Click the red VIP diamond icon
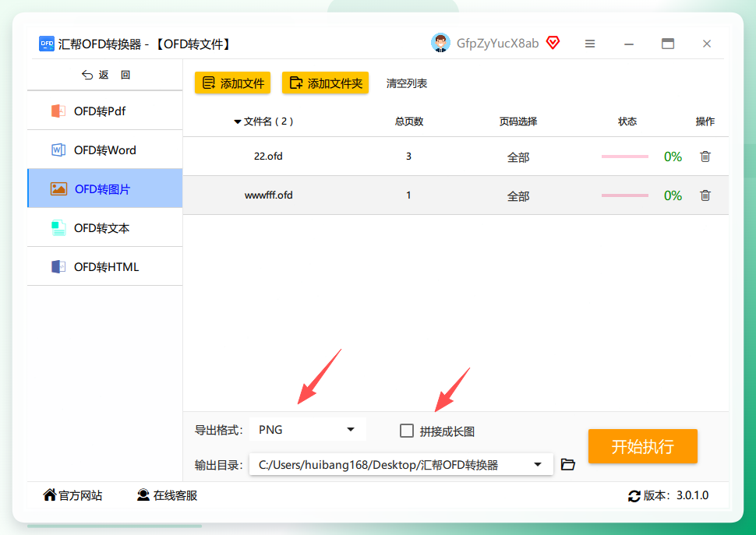Screen dimensions: 756x535 coord(553,43)
